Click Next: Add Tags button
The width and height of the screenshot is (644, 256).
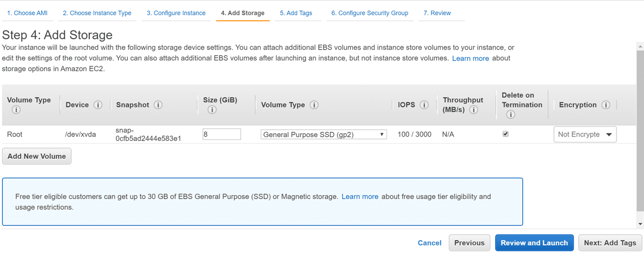(x=610, y=243)
